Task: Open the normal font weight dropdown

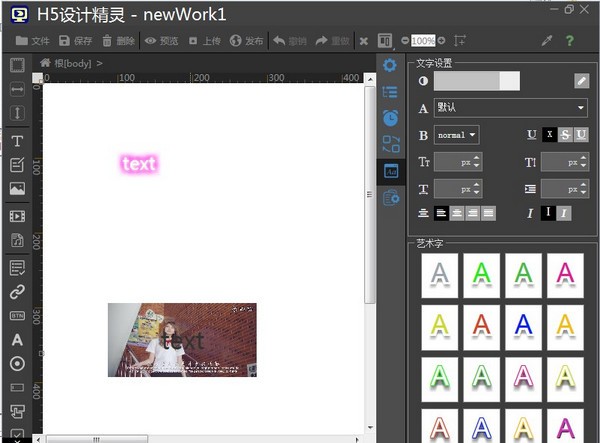Action: tap(456, 134)
